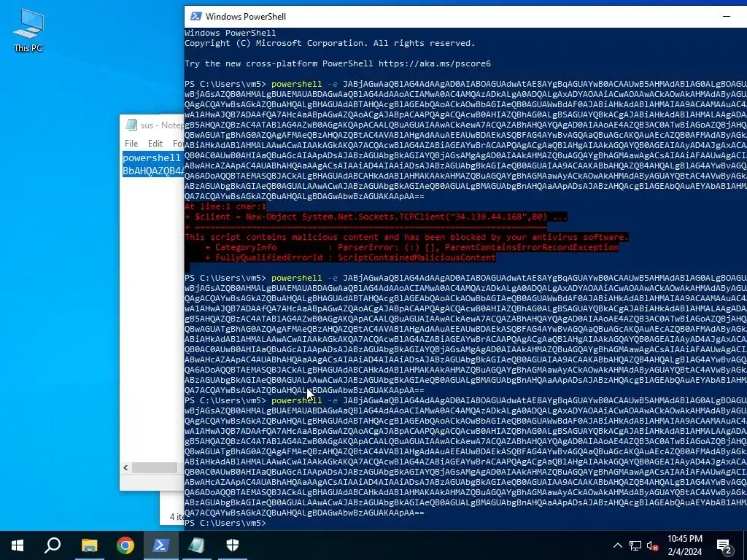The height and width of the screenshot is (560, 747).
Task: Click the 'Windows PowerShell' window title
Action: 245,16
